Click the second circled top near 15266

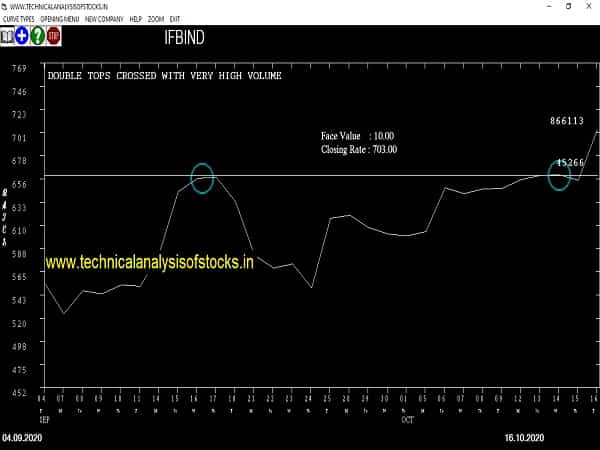click(x=560, y=173)
